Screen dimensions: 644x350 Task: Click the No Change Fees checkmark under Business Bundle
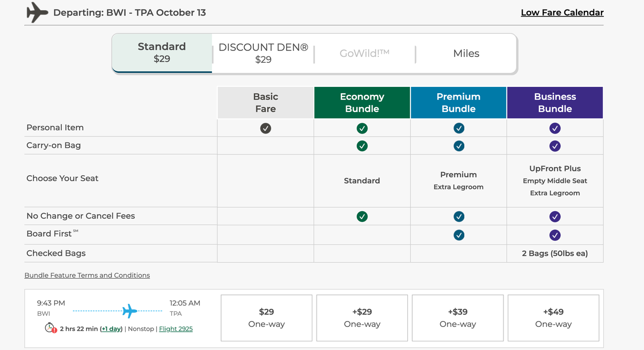554,217
